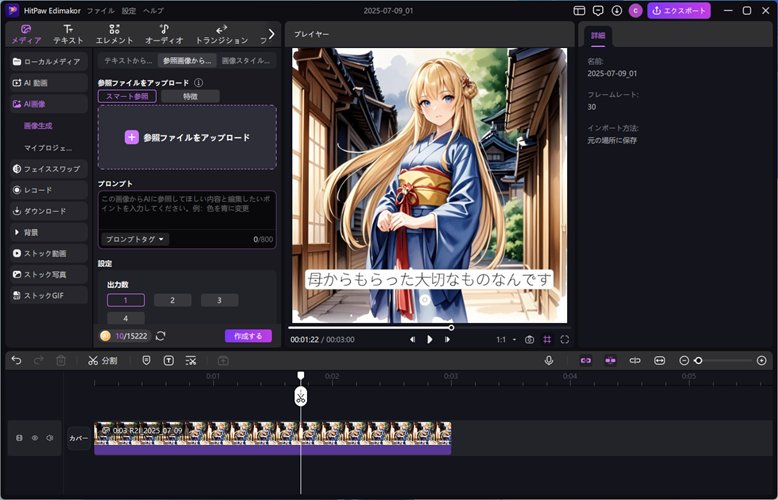Screen dimensions: 778x500
Task: Click the 分割 split tool
Action: [102, 361]
